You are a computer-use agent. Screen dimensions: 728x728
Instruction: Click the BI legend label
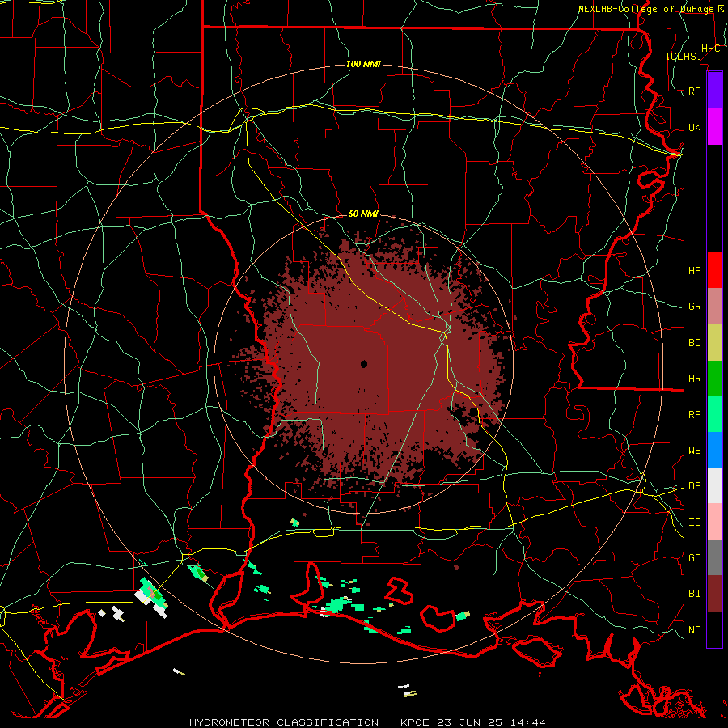coord(694,594)
